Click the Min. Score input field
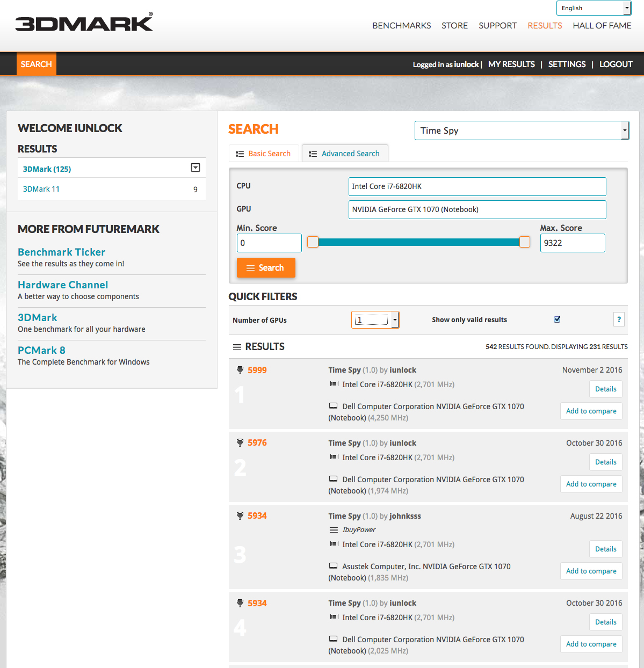644x668 pixels. pyautogui.click(x=269, y=243)
